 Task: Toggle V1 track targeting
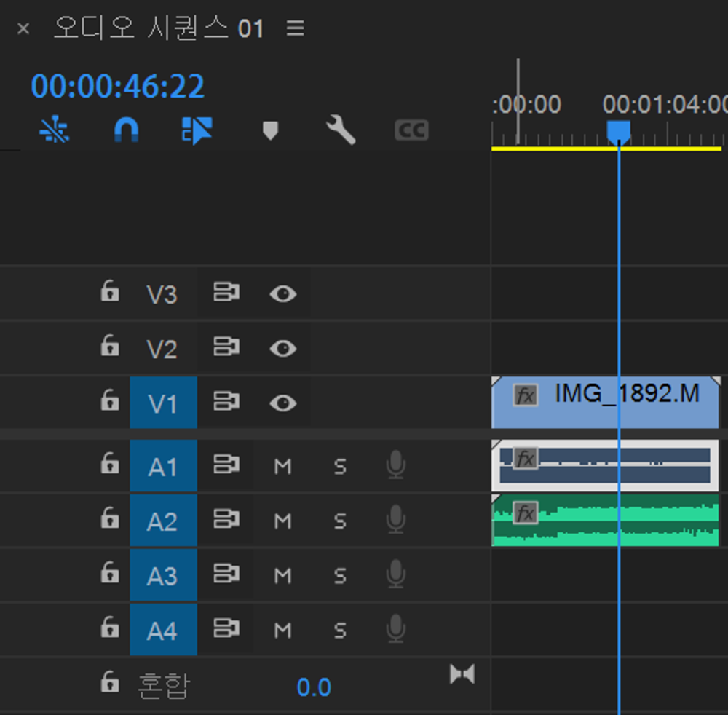coord(163,403)
